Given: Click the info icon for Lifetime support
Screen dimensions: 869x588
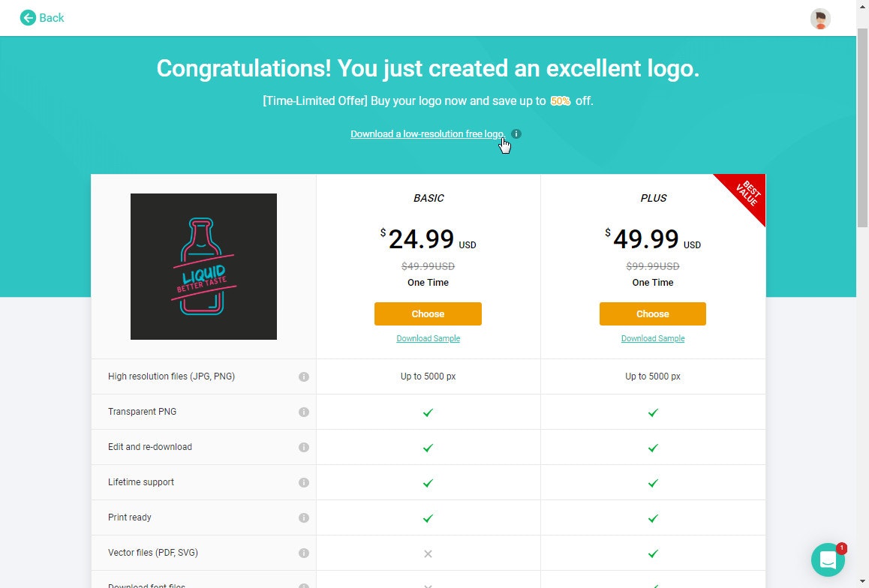Looking at the screenshot, I should click(x=304, y=482).
